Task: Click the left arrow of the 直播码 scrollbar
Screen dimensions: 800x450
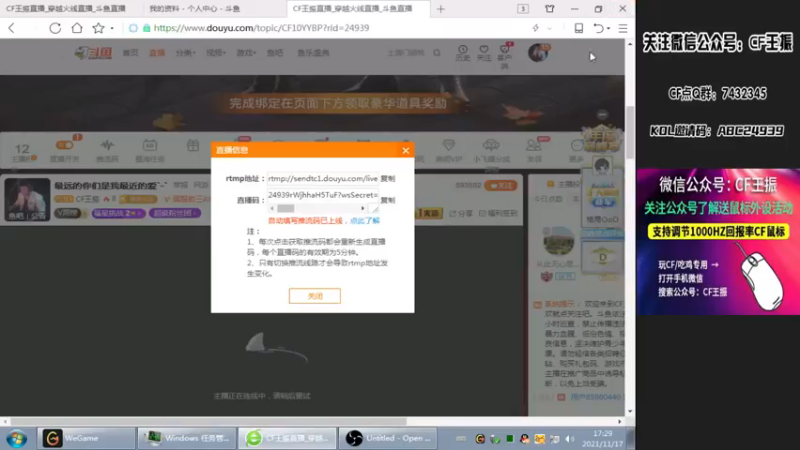Action: pyautogui.click(x=272, y=208)
